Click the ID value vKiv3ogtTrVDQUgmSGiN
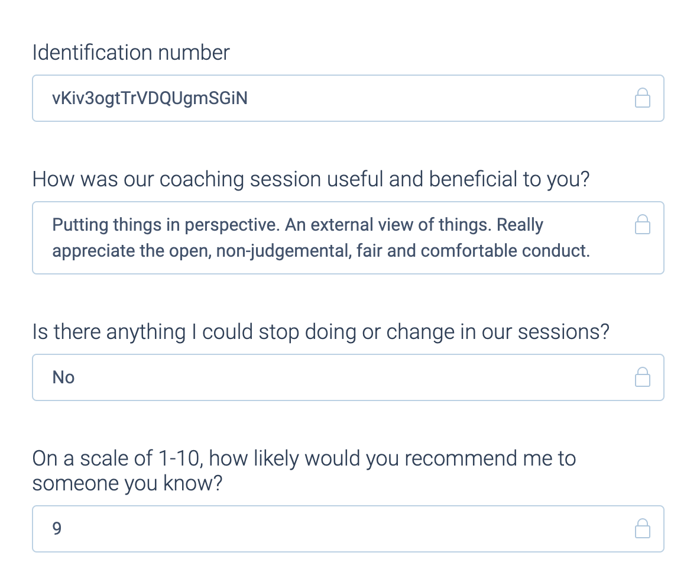This screenshot has width=700, height=588. coord(150,98)
